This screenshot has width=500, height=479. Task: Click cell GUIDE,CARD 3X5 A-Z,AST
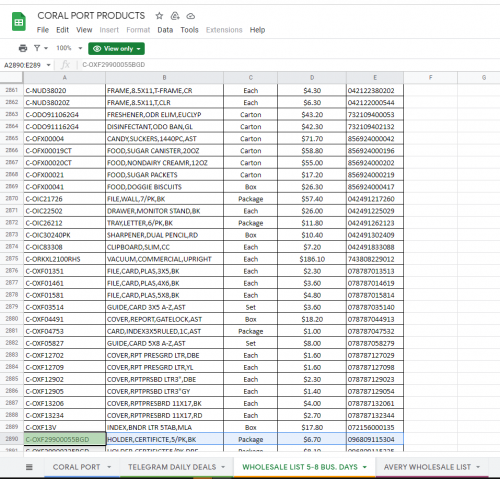164,307
